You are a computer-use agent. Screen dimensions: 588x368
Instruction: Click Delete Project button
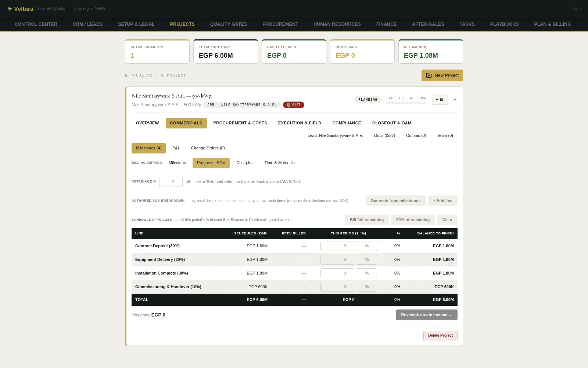tap(440, 336)
